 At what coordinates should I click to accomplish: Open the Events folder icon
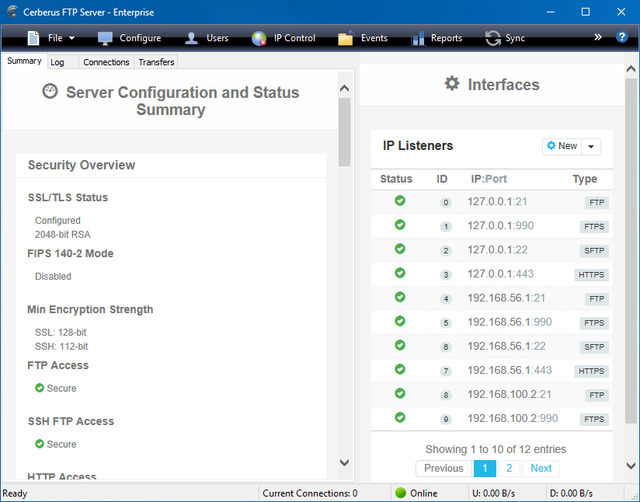pos(346,38)
